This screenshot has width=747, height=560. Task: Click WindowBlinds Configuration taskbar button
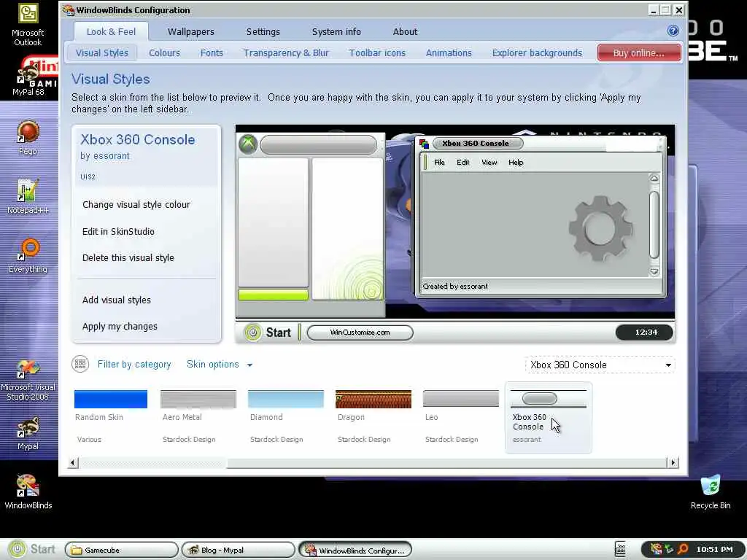[x=355, y=550]
